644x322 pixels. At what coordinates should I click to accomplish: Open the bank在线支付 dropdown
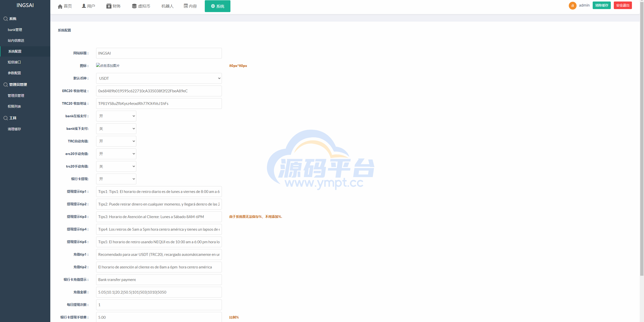(x=116, y=116)
